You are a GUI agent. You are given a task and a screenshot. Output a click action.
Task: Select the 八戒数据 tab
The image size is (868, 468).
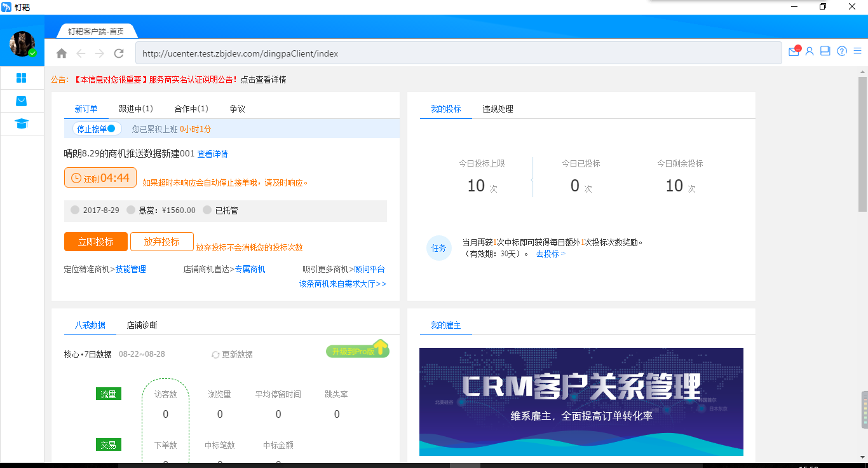(90, 325)
